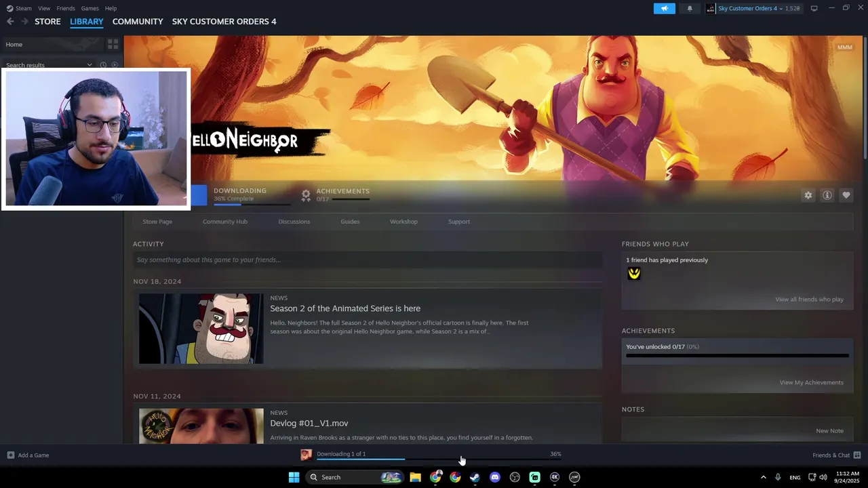Create a New Note
868x488 pixels.
pyautogui.click(x=829, y=431)
